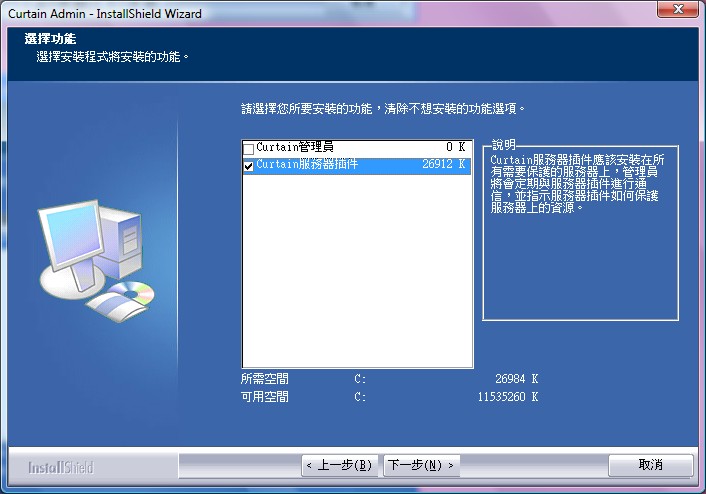Uncheck the Curtain服務器插件 checkbox

coord(249,166)
